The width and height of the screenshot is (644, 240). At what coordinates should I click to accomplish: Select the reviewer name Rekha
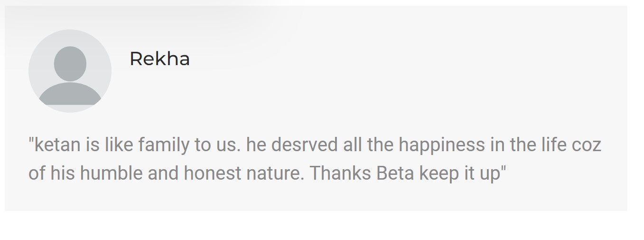[x=159, y=59]
